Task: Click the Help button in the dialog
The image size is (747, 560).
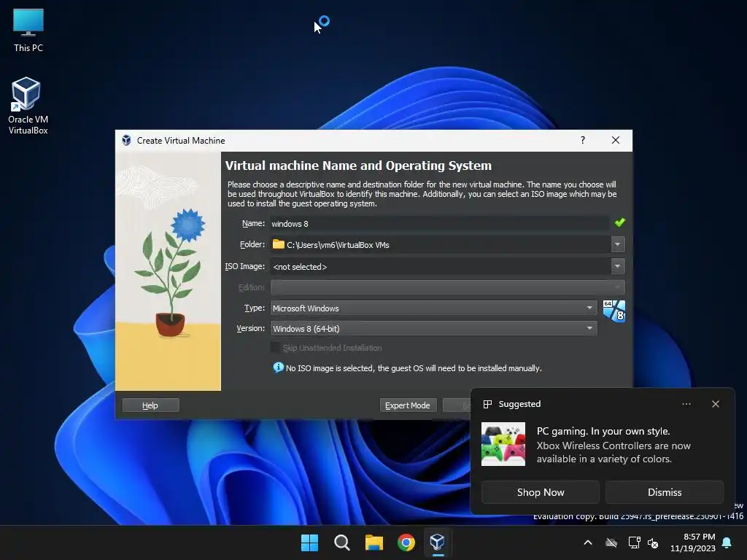Action: point(150,405)
